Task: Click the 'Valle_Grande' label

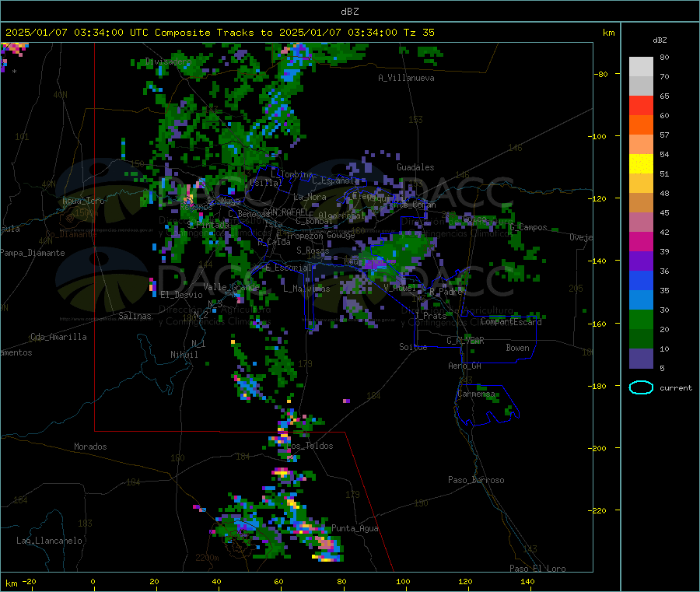Action: pyautogui.click(x=231, y=287)
